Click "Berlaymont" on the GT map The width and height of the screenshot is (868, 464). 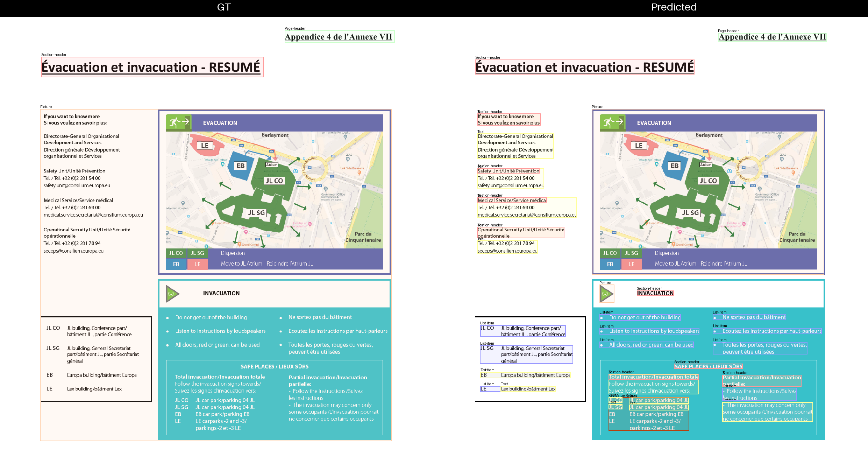(x=275, y=135)
